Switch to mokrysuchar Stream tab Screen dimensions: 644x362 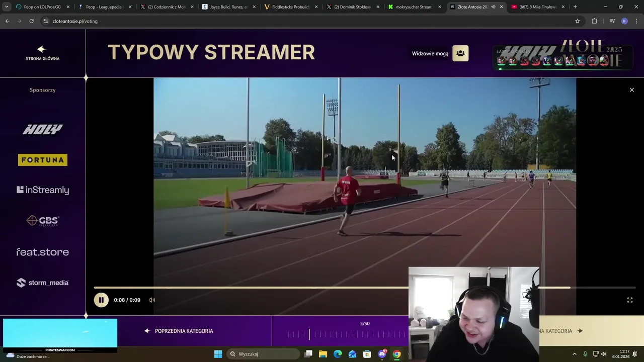pyautogui.click(x=414, y=7)
